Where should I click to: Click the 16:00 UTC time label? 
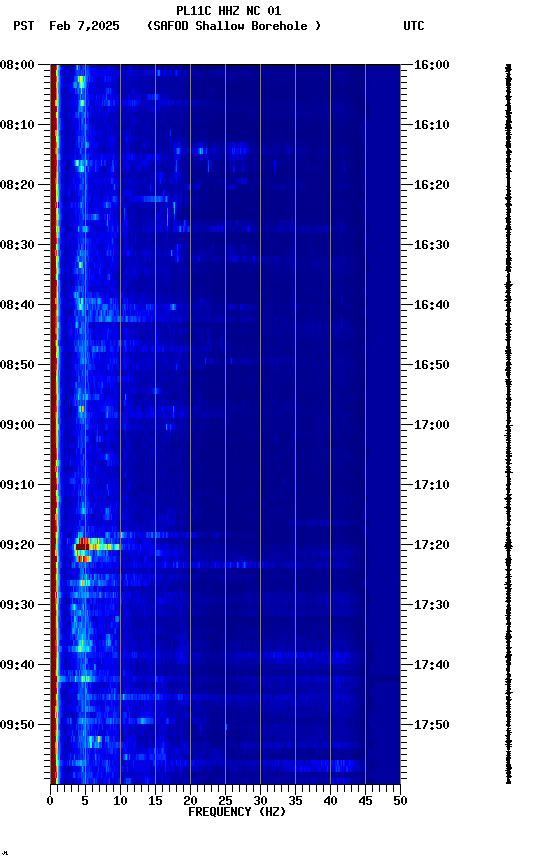click(432, 65)
